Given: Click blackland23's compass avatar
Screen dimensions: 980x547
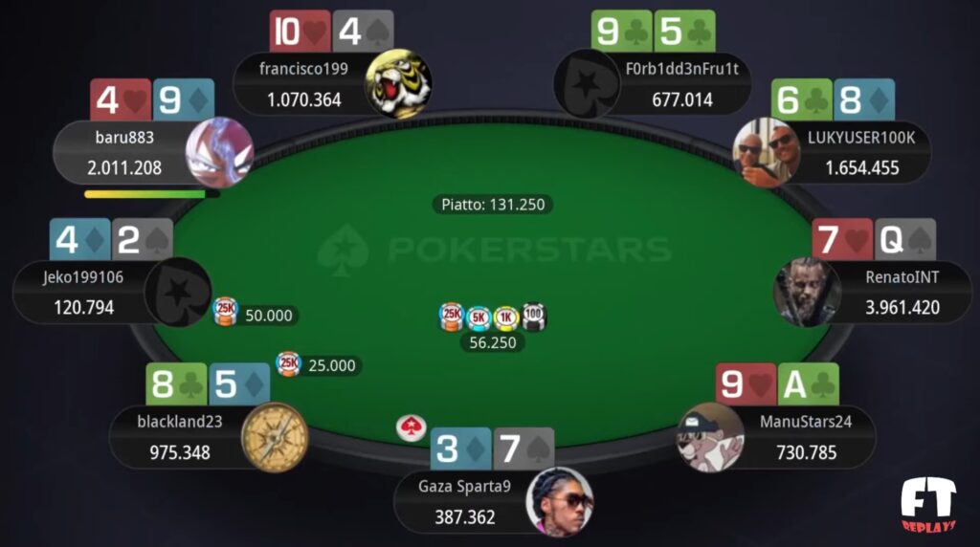Looking at the screenshot, I should pos(275,438).
